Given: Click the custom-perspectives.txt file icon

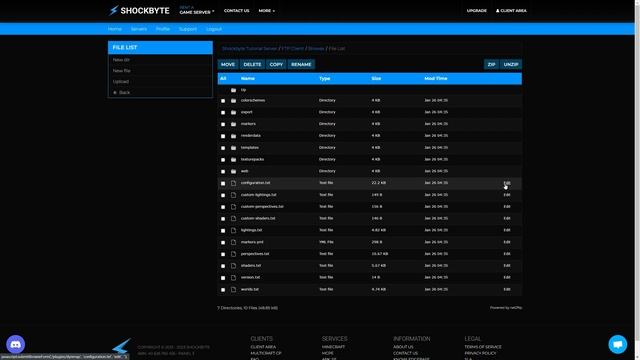Looking at the screenshot, I should tap(233, 207).
